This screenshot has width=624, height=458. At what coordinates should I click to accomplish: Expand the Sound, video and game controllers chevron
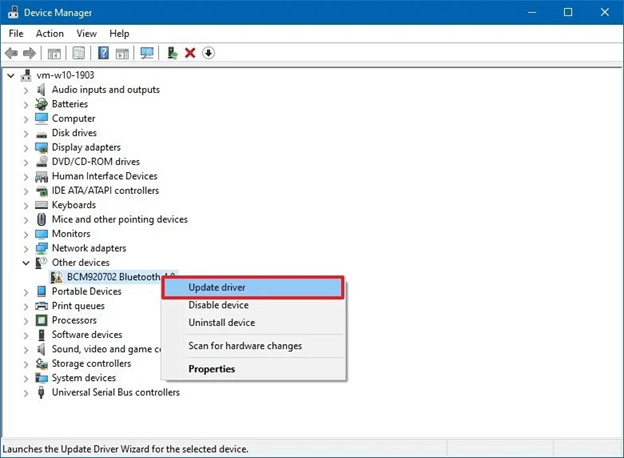(x=26, y=350)
